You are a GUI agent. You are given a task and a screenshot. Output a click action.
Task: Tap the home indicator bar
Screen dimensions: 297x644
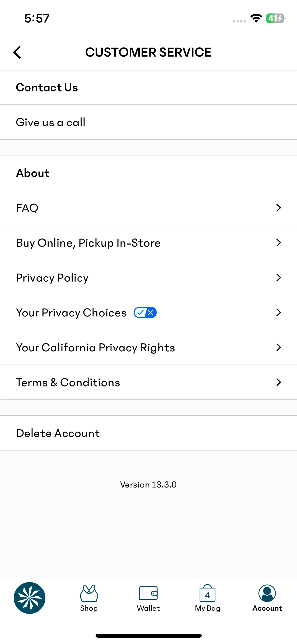tap(148, 636)
